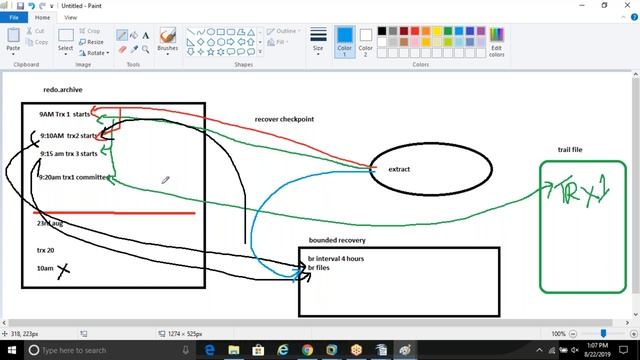Select the Color picker eyedropper tool
This screenshot has height=360, width=640.
(134, 49)
